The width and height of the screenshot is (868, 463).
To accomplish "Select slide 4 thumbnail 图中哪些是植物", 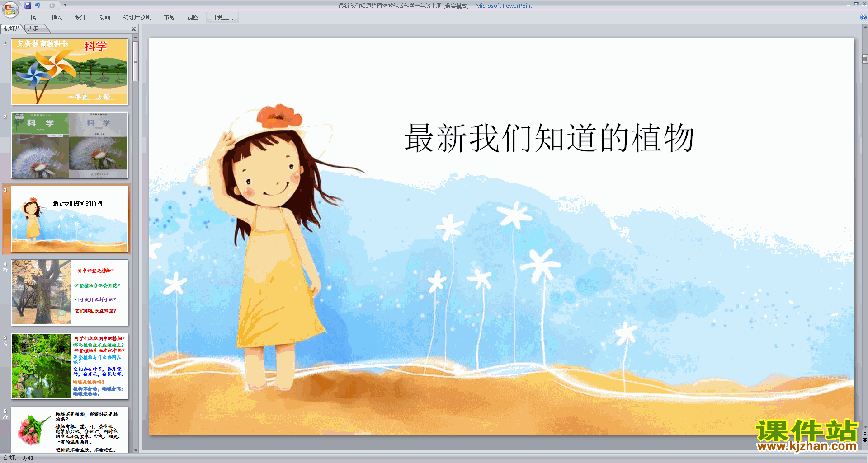I will pos(70,292).
